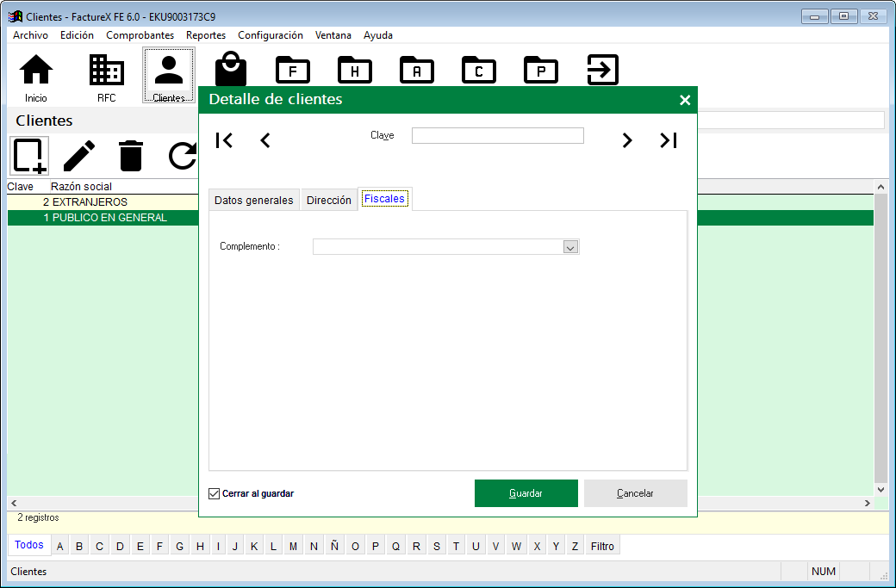Go to the next client record
Screen dimensions: 896x588
[x=627, y=140]
